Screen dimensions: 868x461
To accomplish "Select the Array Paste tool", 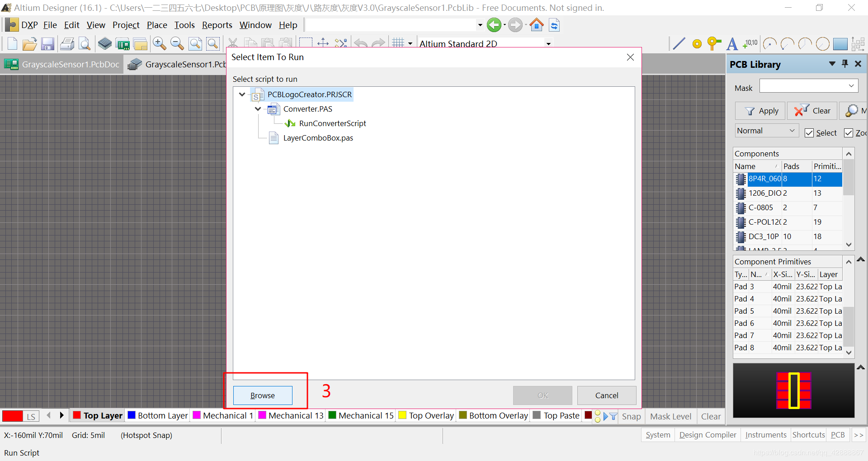I will (x=858, y=44).
